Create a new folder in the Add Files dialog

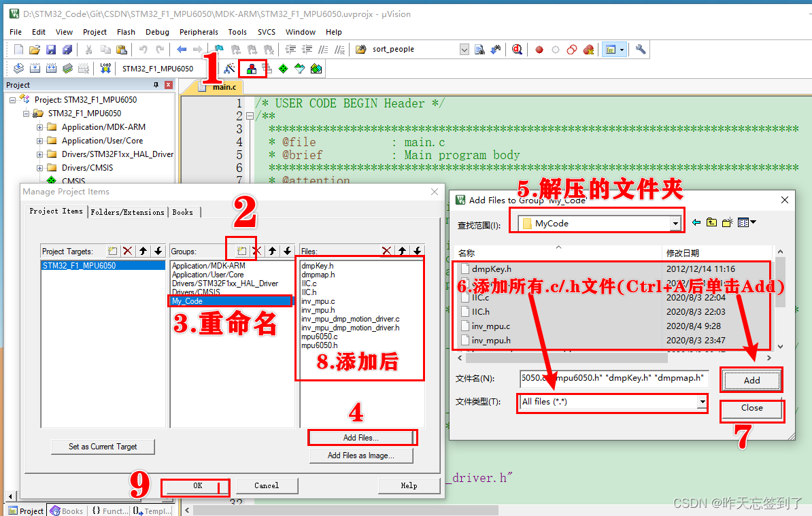coord(728,222)
